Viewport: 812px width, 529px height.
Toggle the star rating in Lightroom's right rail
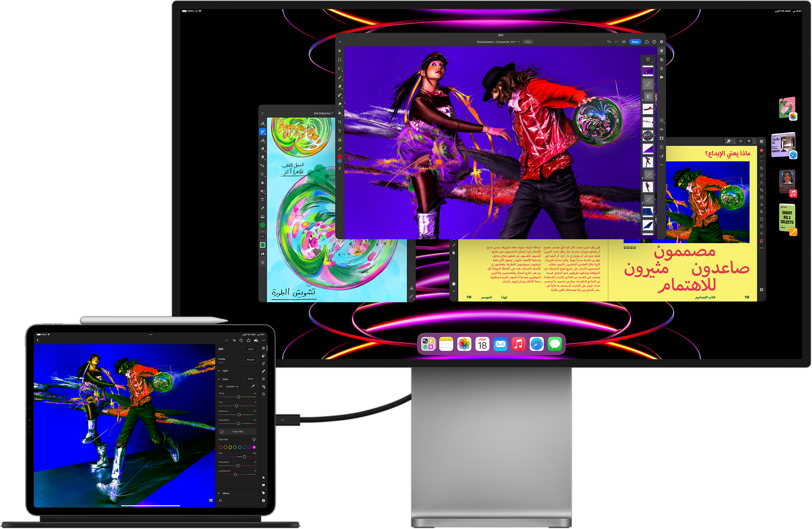pos(263,477)
